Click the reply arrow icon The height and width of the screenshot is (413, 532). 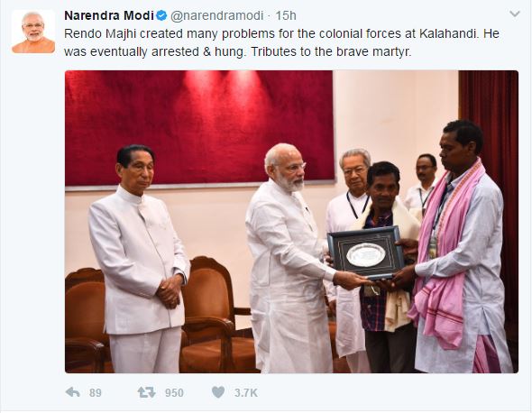point(73,392)
